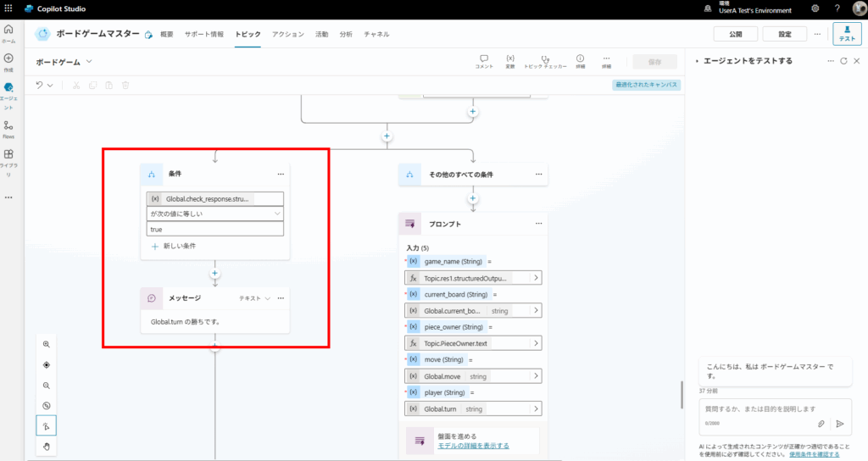Viewport: 868px width, 461px height.
Task: Click the undo arrow icon
Action: [x=39, y=85]
